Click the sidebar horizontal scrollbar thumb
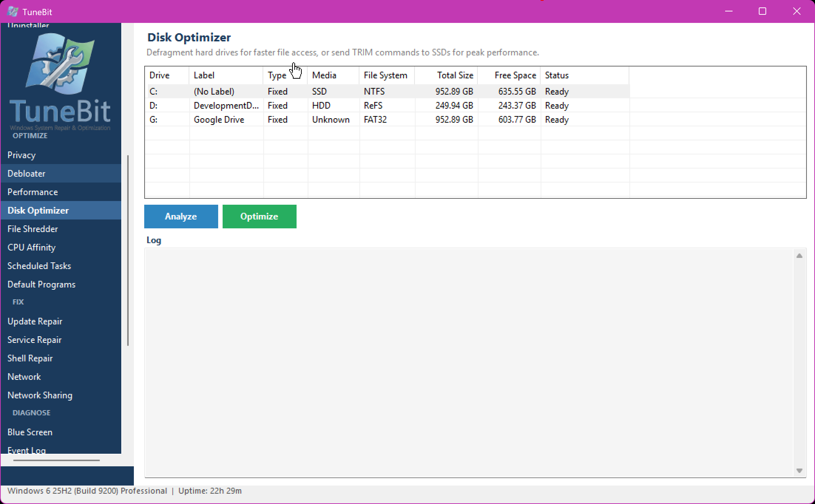The image size is (815, 504). (x=57, y=460)
